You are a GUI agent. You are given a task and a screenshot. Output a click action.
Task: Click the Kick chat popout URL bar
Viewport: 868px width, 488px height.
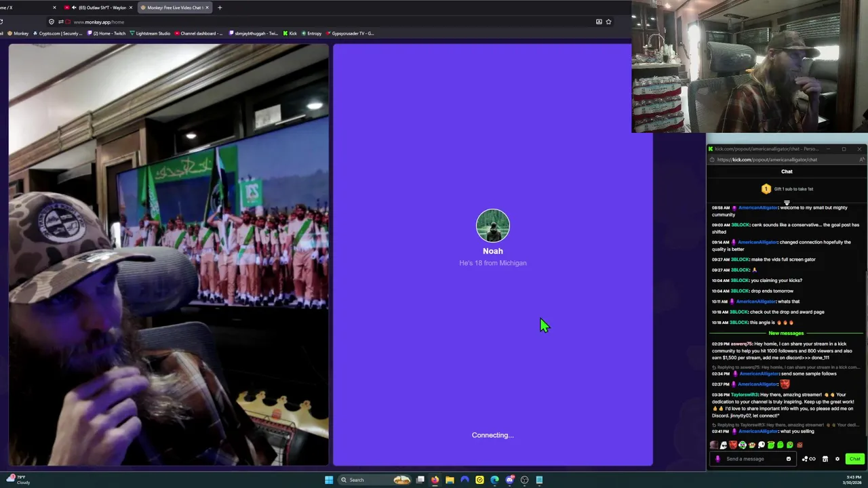coord(787,160)
